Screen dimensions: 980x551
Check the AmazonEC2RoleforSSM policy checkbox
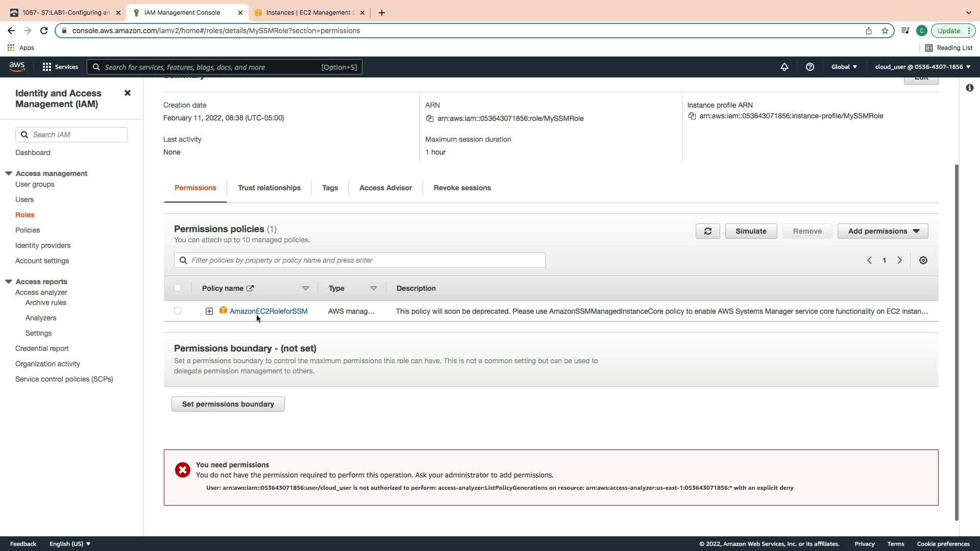click(178, 311)
